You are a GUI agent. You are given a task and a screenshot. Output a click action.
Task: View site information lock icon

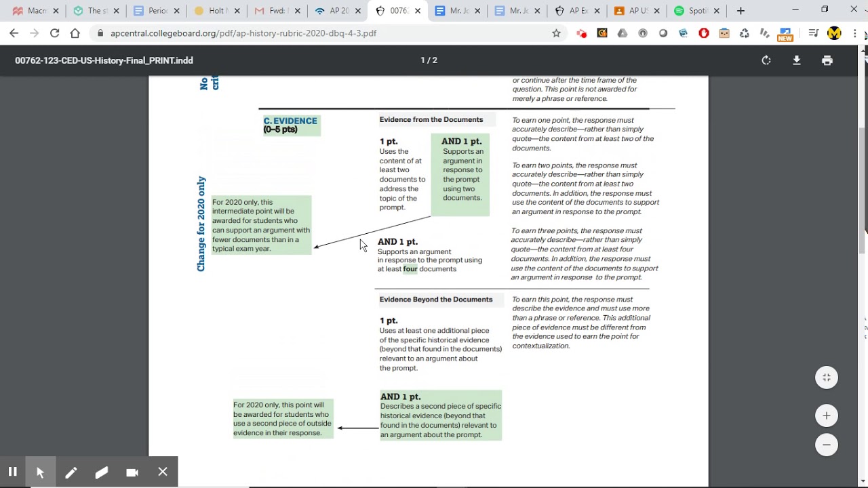coord(100,33)
